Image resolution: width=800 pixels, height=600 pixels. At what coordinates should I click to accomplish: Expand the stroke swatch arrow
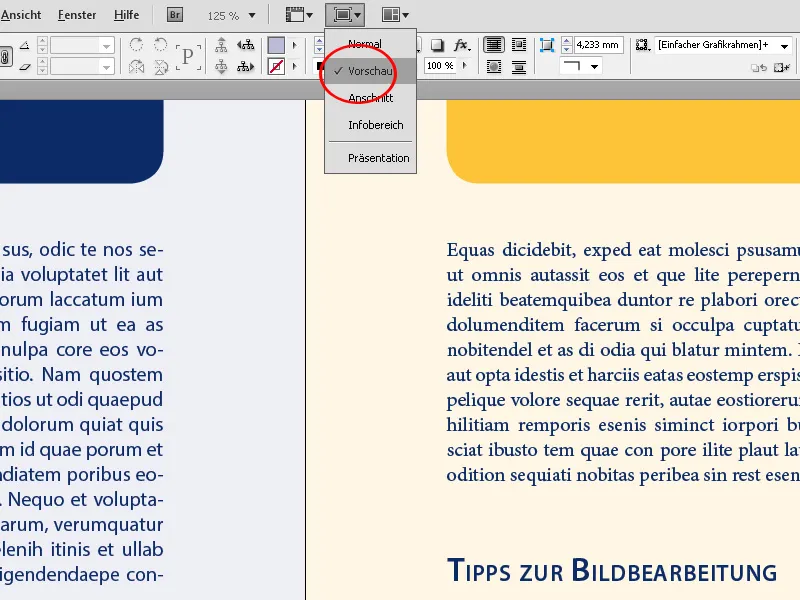click(x=294, y=66)
